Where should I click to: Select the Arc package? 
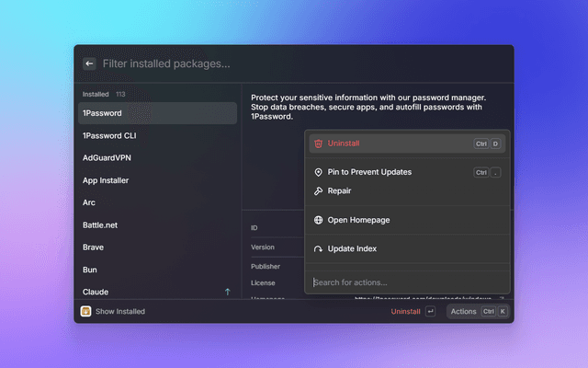(x=157, y=202)
